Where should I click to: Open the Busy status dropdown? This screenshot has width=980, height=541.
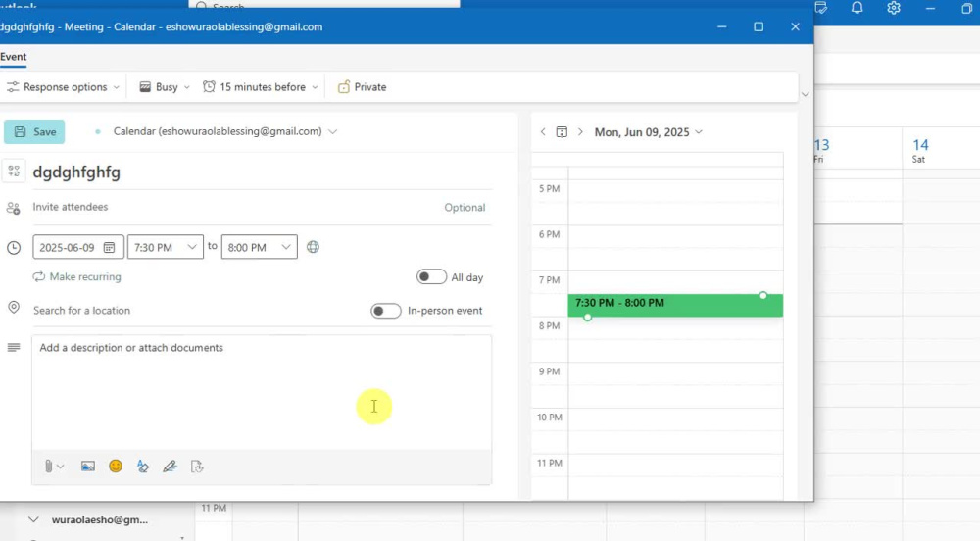tap(165, 87)
